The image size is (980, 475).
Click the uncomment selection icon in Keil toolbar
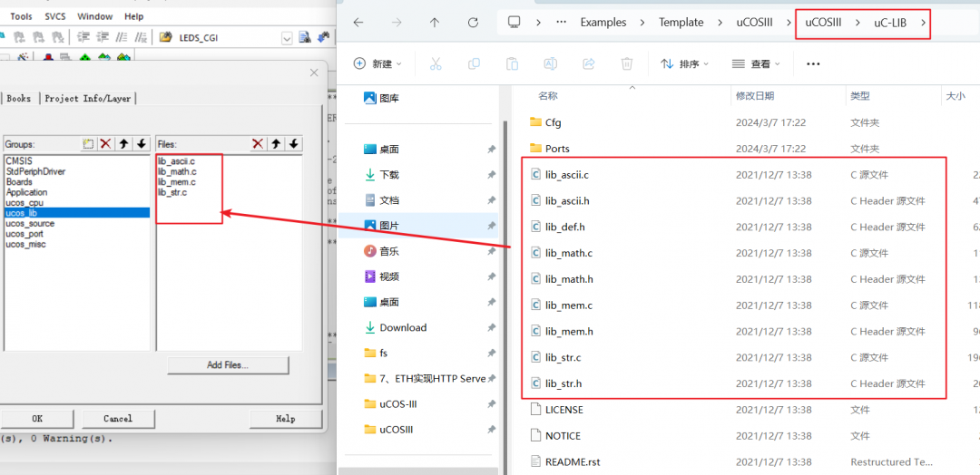coord(142,37)
